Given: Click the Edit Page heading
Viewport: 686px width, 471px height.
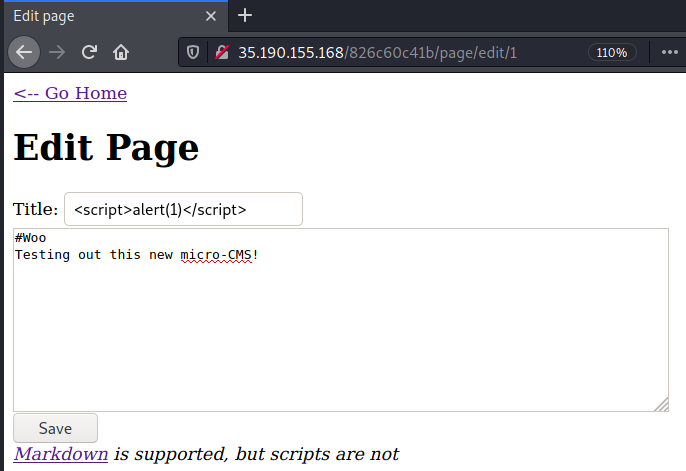Looking at the screenshot, I should [x=106, y=148].
